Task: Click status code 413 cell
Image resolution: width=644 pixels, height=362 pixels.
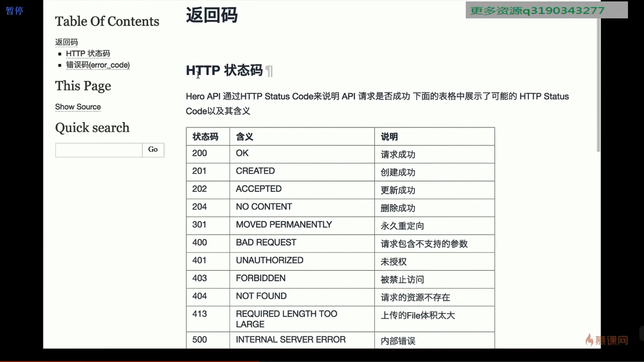Action: [x=208, y=319]
